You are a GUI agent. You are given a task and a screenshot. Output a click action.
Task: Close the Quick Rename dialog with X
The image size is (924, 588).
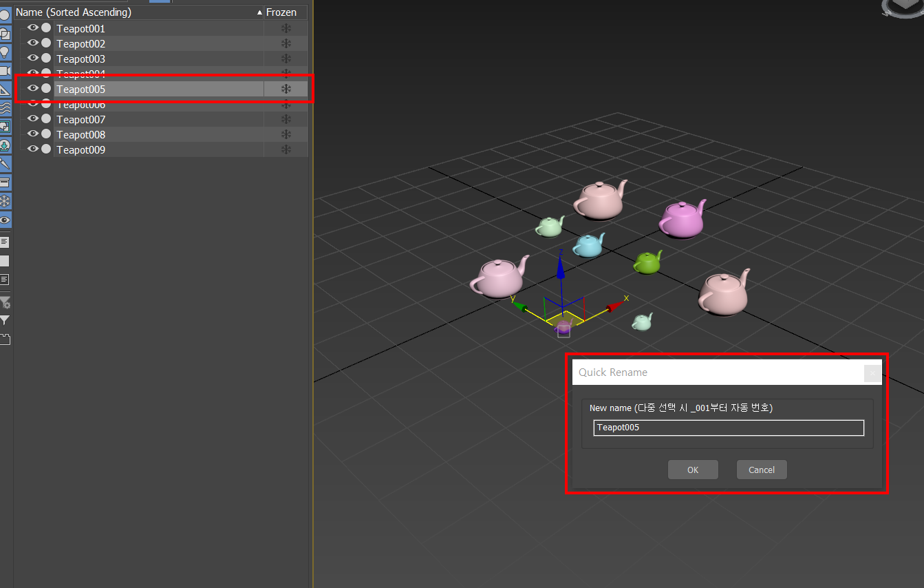pyautogui.click(x=872, y=372)
